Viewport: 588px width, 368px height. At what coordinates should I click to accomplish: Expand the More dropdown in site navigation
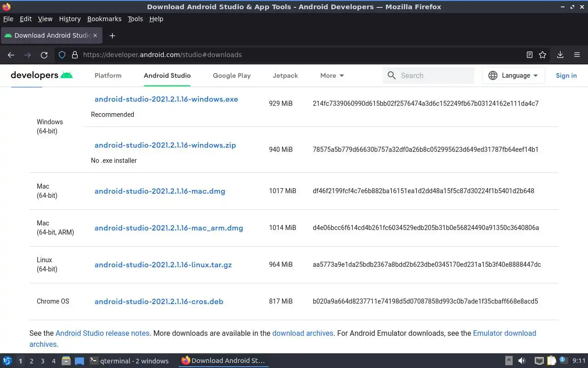332,75
